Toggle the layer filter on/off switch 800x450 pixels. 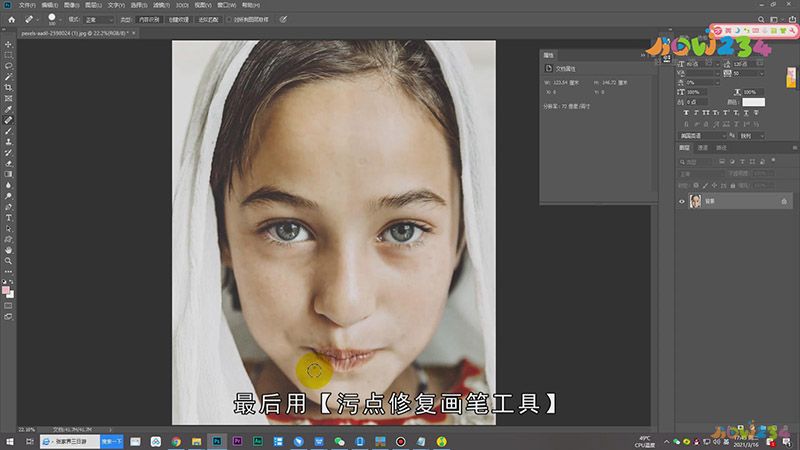point(773,161)
